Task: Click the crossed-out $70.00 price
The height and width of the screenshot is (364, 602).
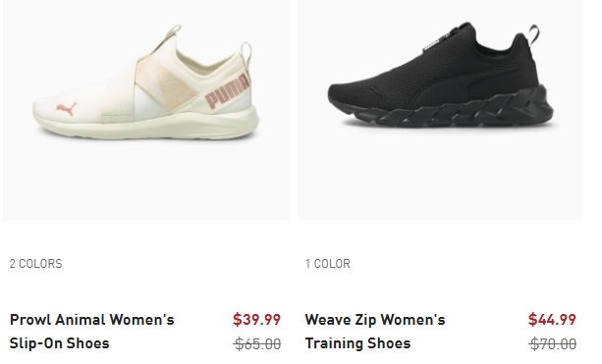Action: click(553, 343)
